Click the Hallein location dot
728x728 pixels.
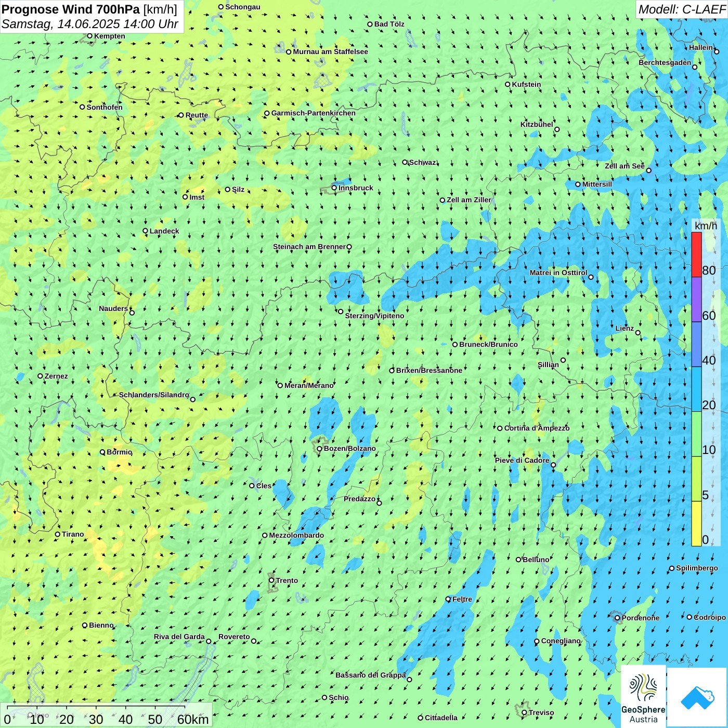coord(717,51)
